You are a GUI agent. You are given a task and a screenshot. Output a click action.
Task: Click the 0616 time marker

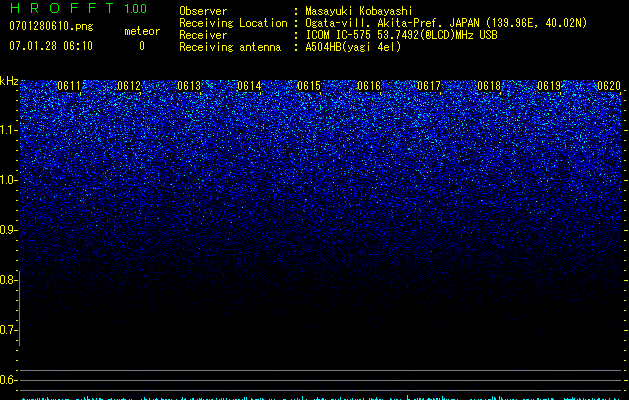[369, 86]
